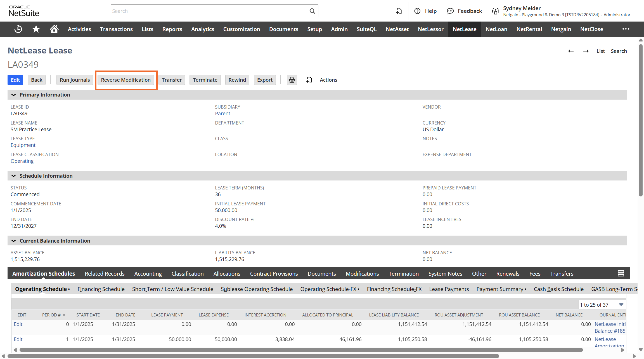Open the Help question mark icon
This screenshot has width=644, height=359.
point(417,11)
